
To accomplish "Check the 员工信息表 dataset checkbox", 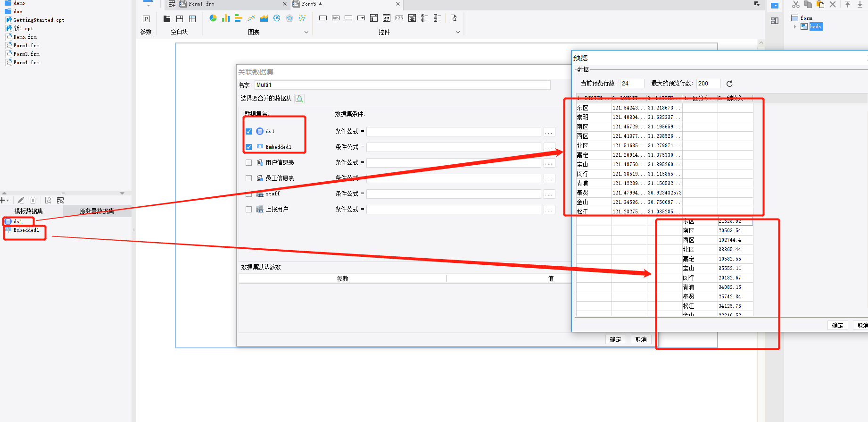I will tap(248, 178).
